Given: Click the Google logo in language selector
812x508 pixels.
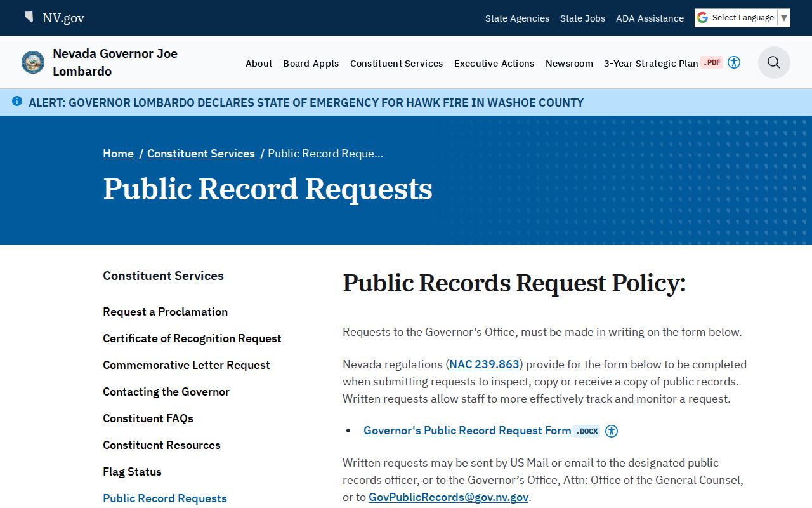Looking at the screenshot, I should [702, 18].
